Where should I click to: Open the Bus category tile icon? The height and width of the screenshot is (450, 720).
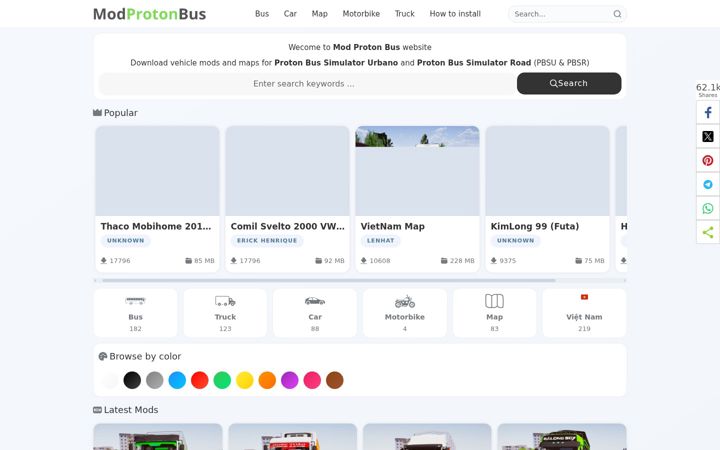[x=135, y=301]
